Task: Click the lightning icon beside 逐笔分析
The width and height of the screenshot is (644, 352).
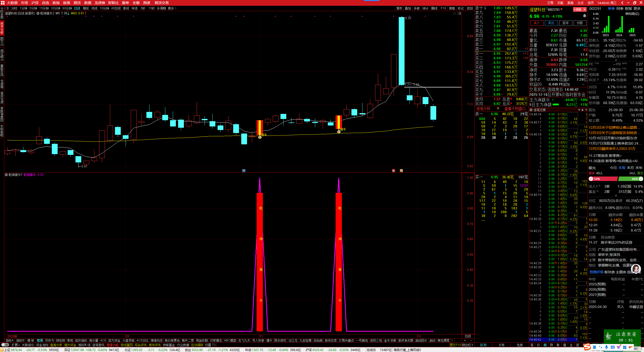Action: coord(498,109)
